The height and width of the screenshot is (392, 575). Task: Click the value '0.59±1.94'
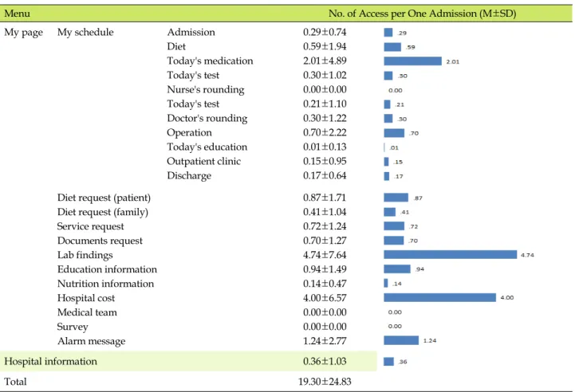click(x=325, y=46)
